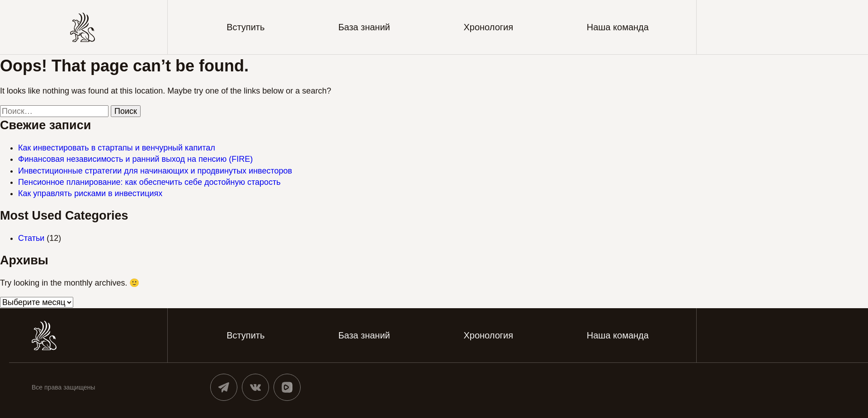Screen dimensions: 868x418
Task: Open 'Наша команда' in the footer navigation
Action: 618,335
